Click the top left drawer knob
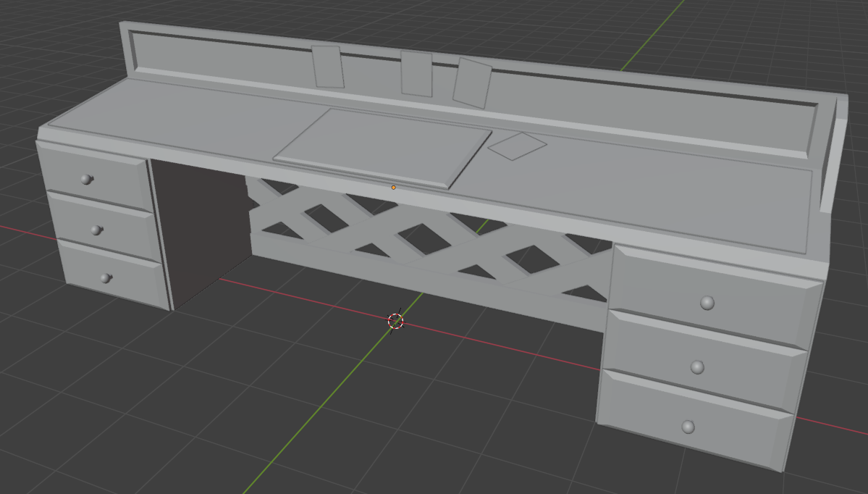 pos(86,179)
